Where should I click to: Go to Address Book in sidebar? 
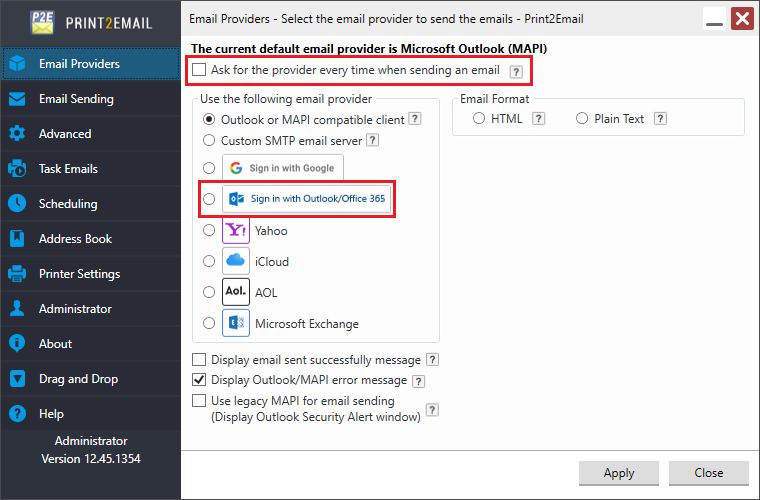click(x=75, y=239)
